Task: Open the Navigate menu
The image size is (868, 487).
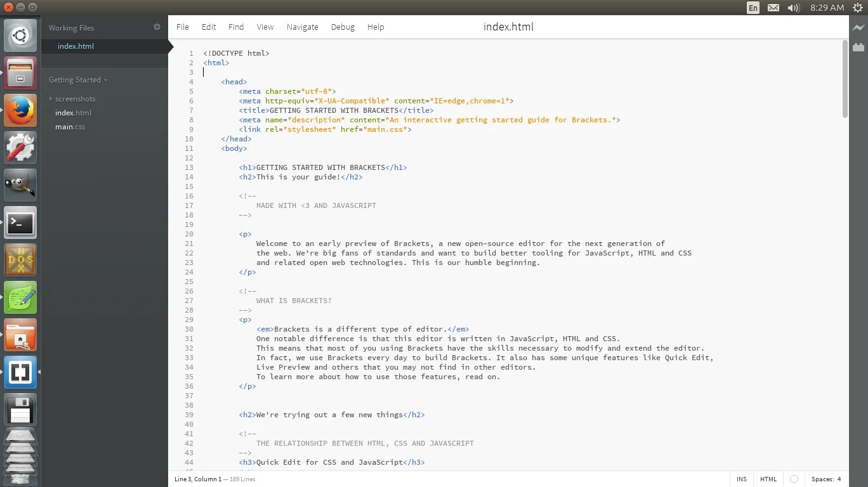Action: 302,27
